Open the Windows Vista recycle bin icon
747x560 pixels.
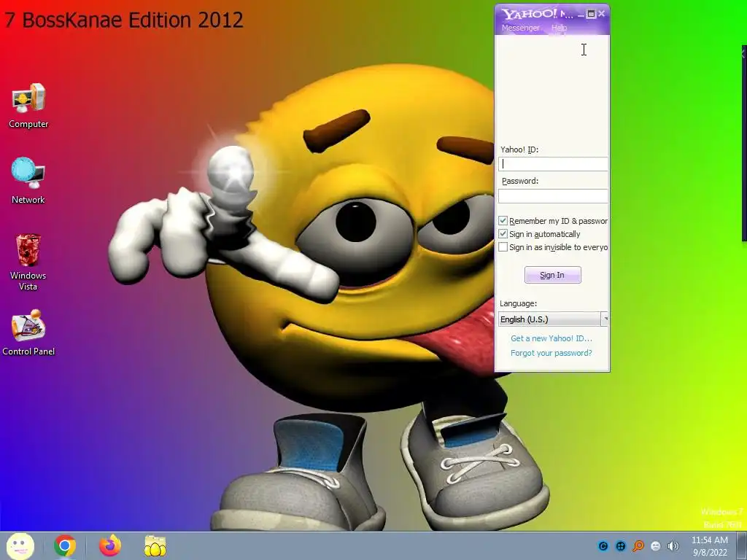(x=28, y=262)
